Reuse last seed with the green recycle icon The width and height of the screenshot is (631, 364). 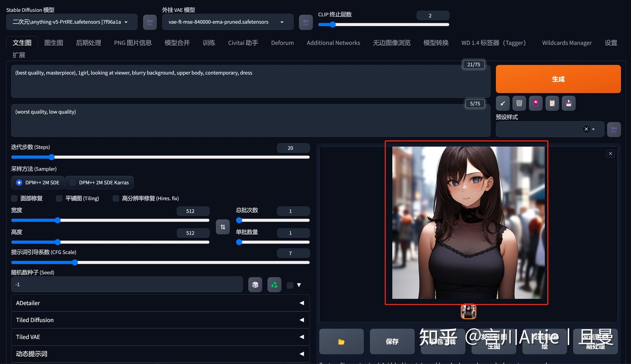[x=274, y=285]
